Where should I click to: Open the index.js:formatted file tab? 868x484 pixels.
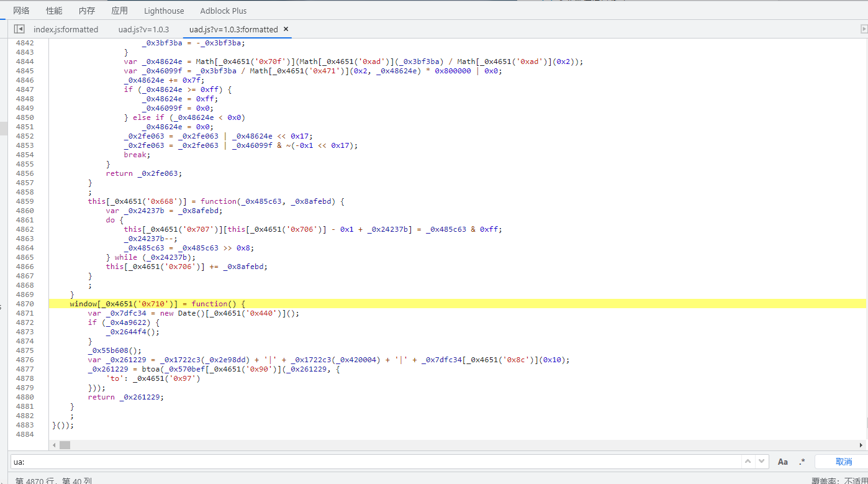pos(66,29)
